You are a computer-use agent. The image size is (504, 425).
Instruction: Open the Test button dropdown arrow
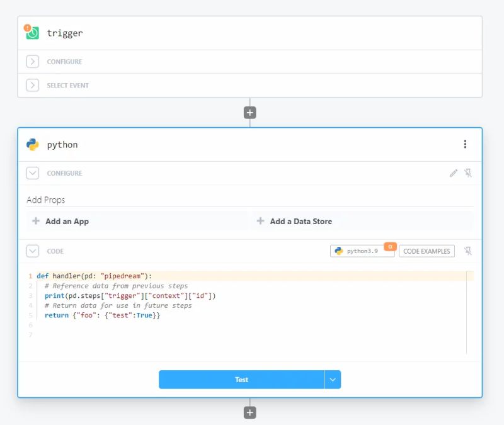332,380
